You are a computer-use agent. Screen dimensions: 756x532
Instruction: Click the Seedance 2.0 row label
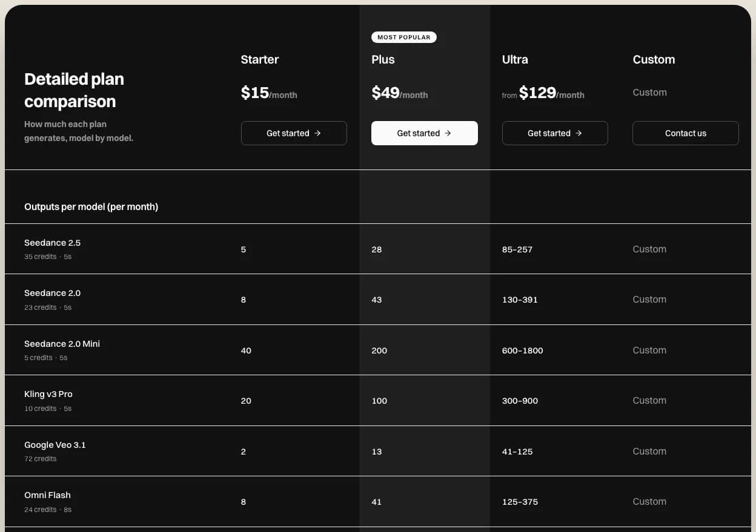52,293
